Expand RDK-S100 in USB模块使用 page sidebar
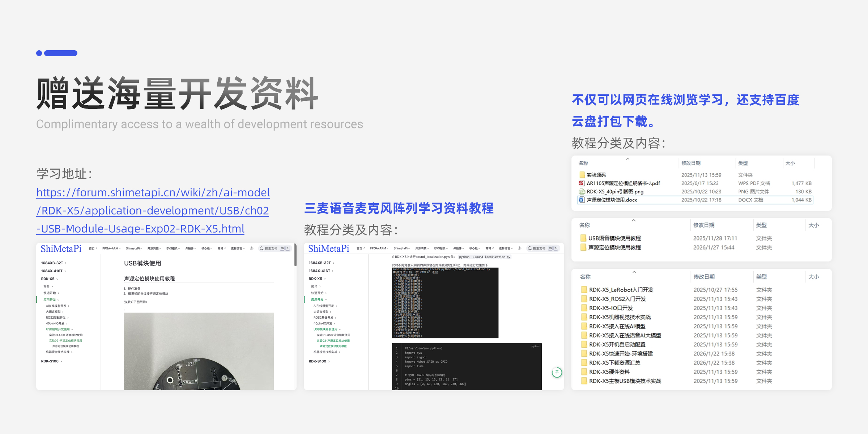The height and width of the screenshot is (434, 868). point(51,361)
